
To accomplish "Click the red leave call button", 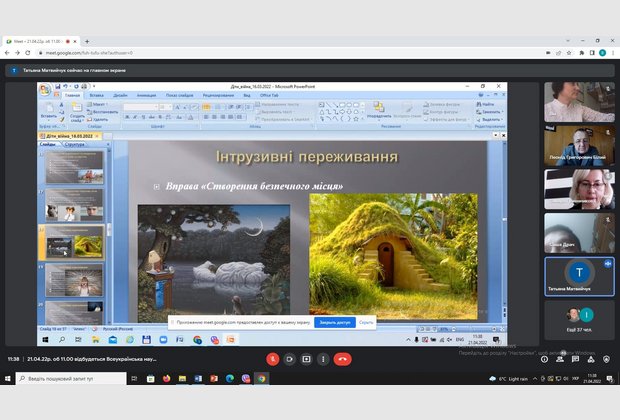I will click(x=343, y=359).
